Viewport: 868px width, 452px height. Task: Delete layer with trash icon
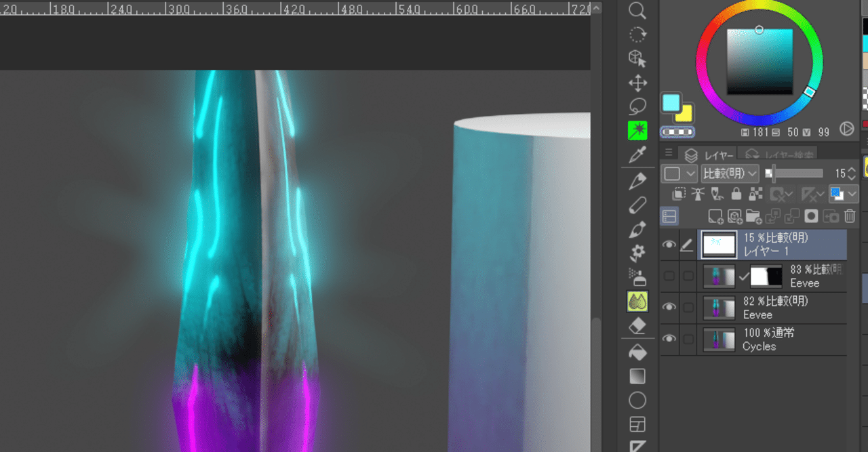850,216
